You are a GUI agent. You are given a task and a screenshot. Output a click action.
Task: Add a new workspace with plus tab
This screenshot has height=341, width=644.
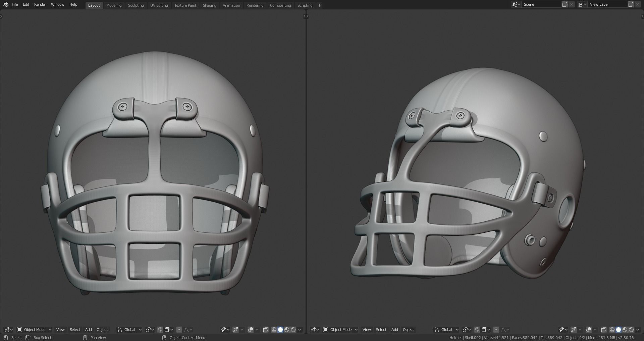[x=319, y=5]
